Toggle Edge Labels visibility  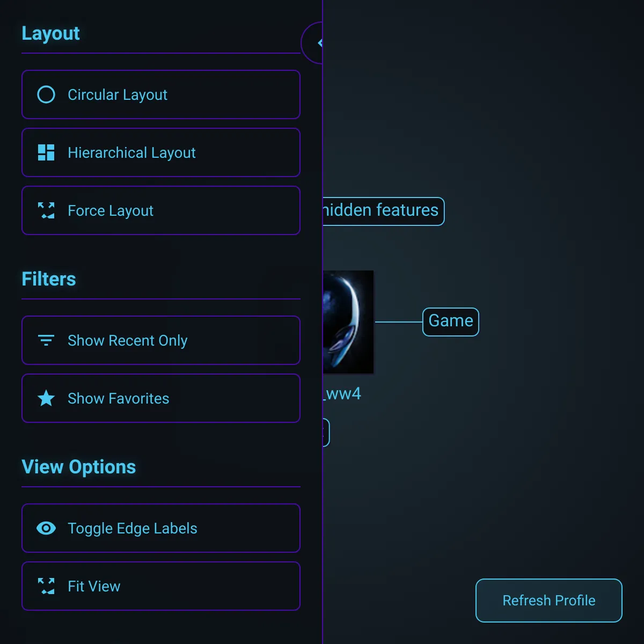point(161,528)
